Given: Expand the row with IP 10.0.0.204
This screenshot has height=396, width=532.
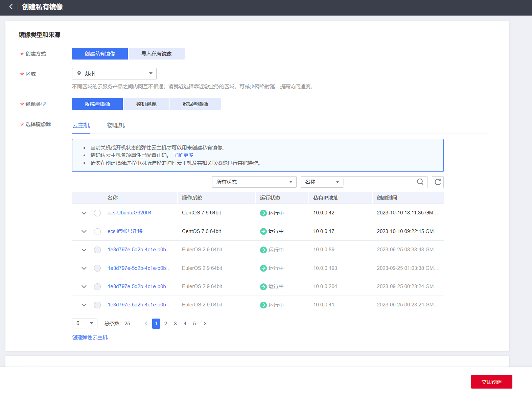Looking at the screenshot, I should point(84,287).
